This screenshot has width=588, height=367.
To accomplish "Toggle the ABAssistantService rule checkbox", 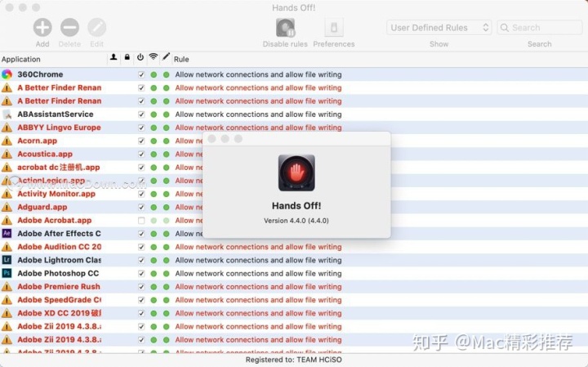I will click(x=141, y=114).
